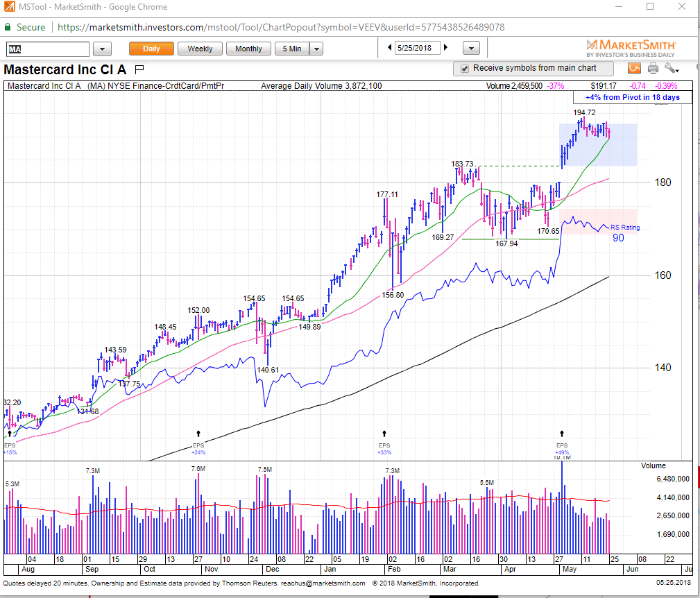Image resolution: width=700 pixels, height=598 pixels.
Task: Click the RS Rating 90 label
Action: coord(625,233)
